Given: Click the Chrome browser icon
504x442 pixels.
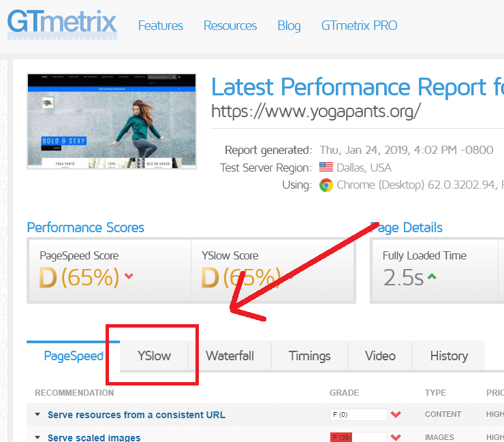Looking at the screenshot, I should (326, 185).
